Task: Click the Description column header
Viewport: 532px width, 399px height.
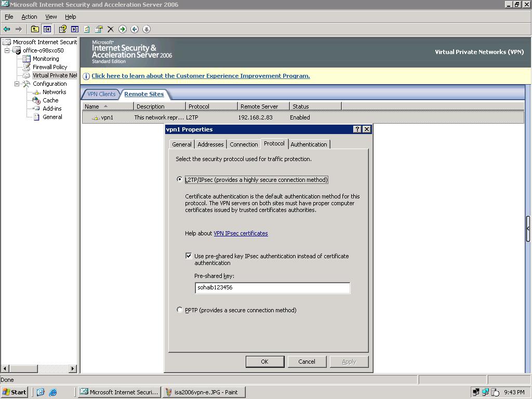Action: pos(160,106)
